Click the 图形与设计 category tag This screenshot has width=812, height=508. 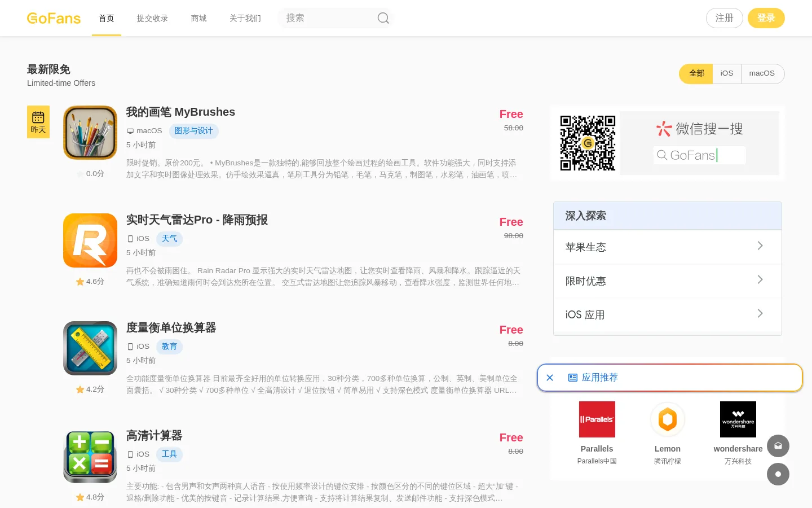[193, 131]
